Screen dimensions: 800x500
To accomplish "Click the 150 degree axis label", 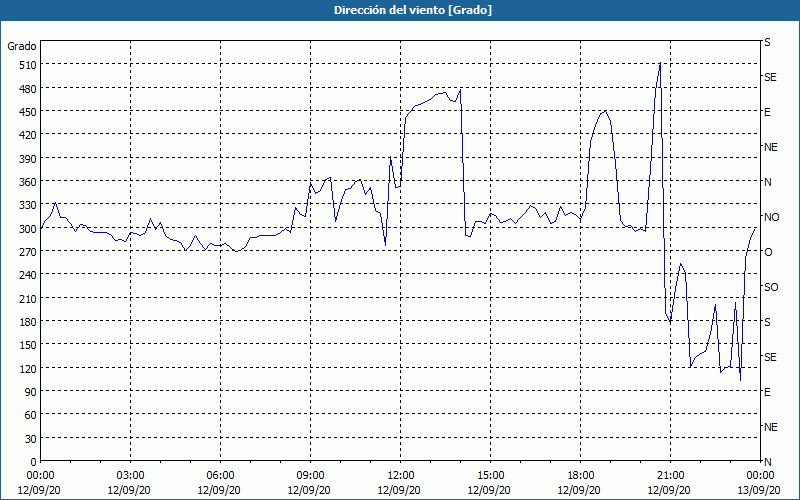I will 28,345.
